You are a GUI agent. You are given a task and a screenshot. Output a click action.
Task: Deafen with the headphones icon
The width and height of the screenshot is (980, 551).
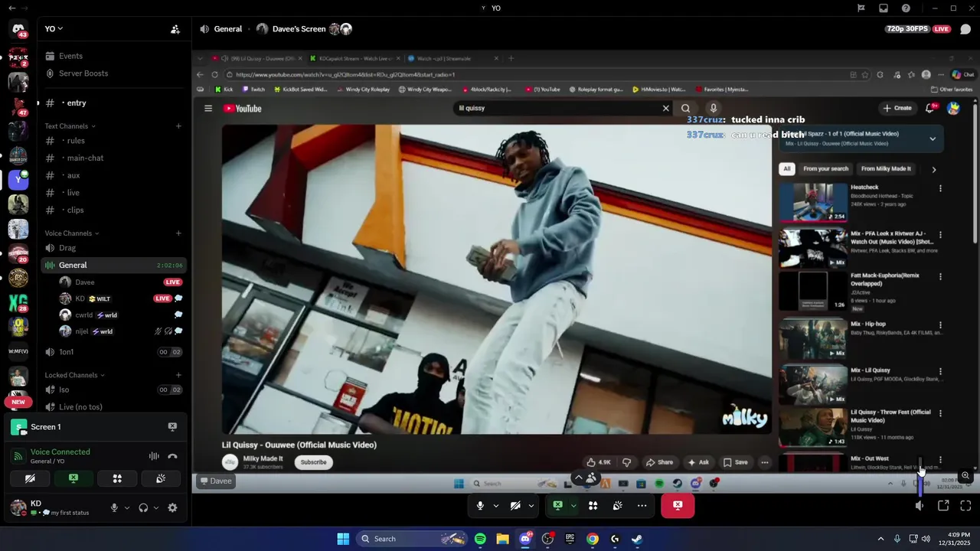pyautogui.click(x=143, y=507)
